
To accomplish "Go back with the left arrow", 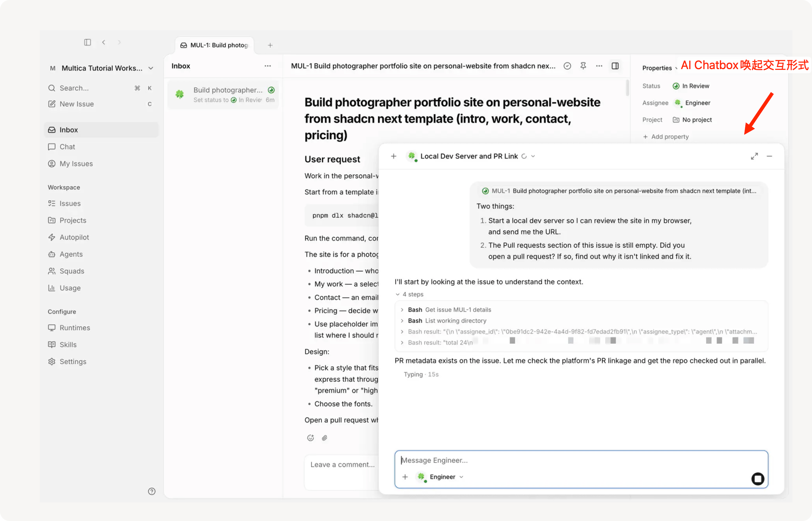I will click(103, 42).
